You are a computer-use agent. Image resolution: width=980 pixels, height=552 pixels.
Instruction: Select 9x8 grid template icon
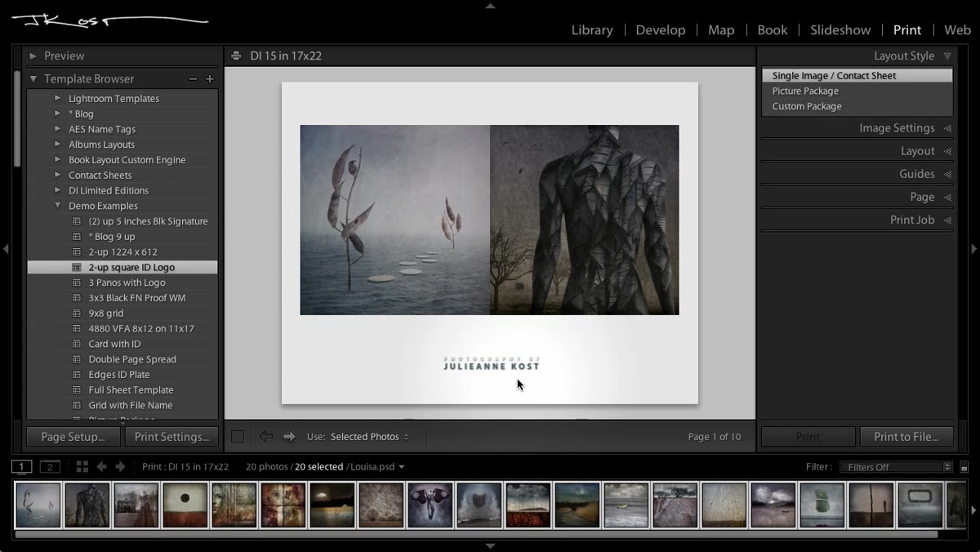[77, 314]
